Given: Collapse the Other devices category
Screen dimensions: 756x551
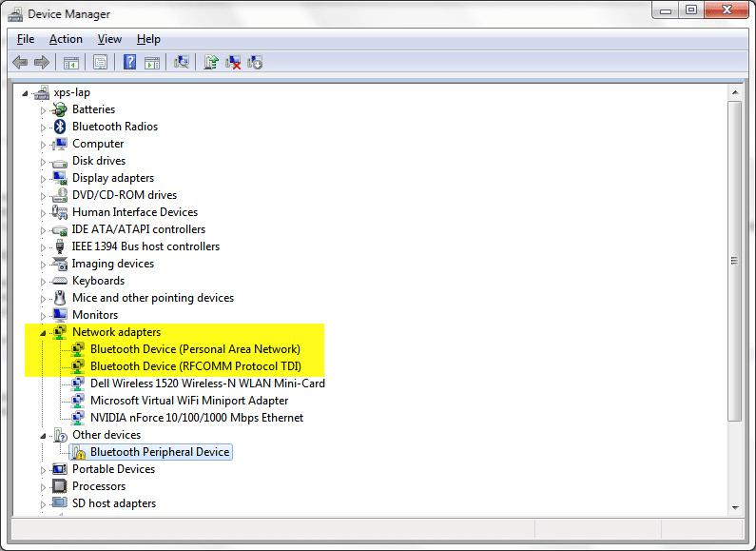Looking at the screenshot, I should pos(43,435).
